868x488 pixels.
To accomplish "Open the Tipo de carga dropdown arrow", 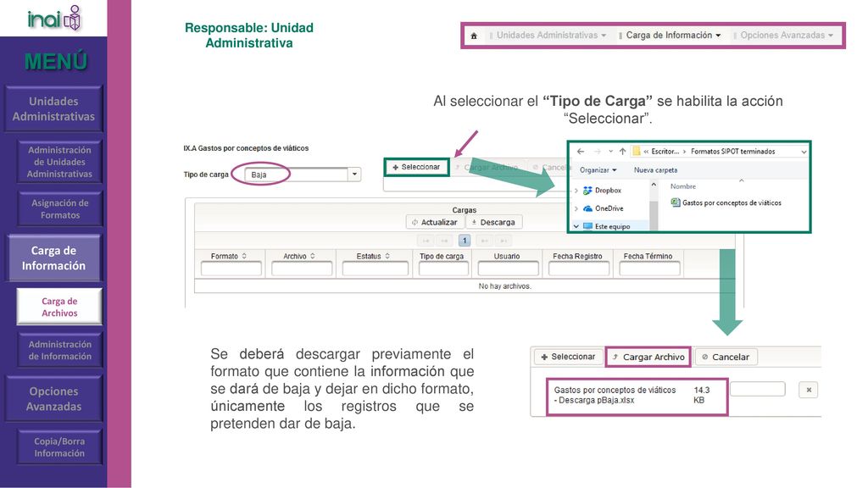I will [x=354, y=175].
